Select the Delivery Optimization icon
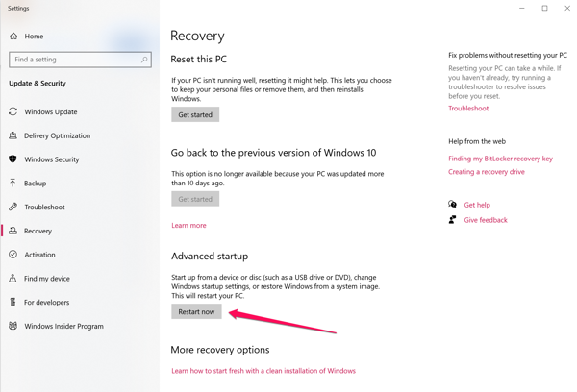Image resolution: width=577 pixels, height=392 pixels. tap(13, 135)
